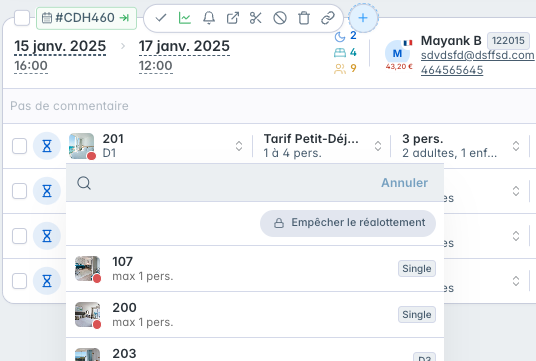536x361 pixels.
Task: Add item with the blue plus button
Action: click(363, 18)
